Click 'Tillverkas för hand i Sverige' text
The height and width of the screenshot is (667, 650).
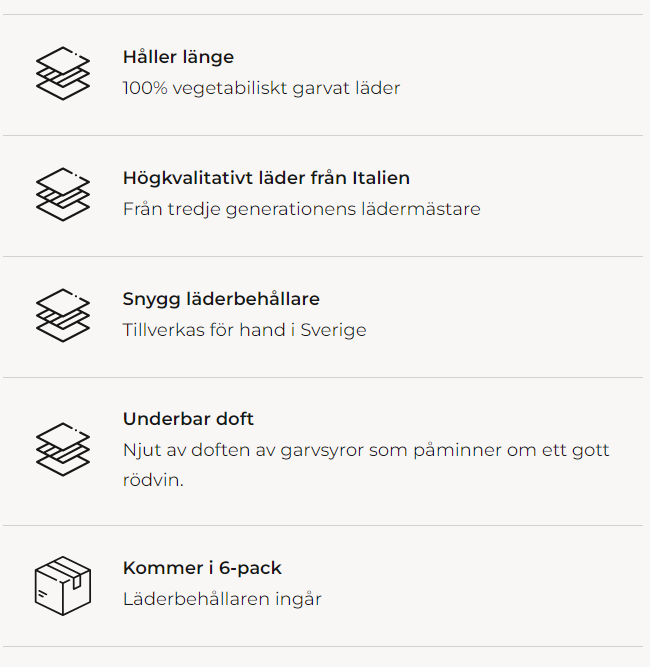(x=244, y=330)
